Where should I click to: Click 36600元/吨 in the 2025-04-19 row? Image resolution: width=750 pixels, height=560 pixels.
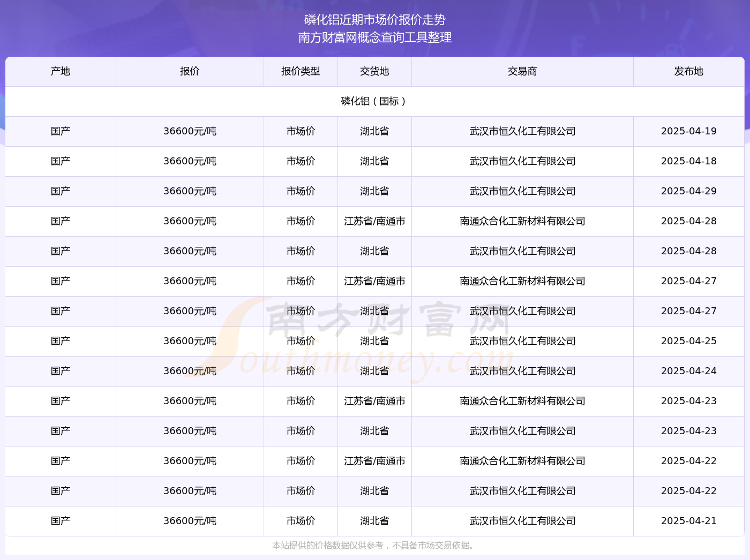[x=190, y=131]
